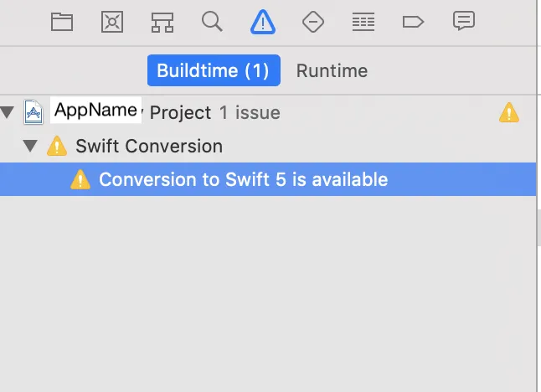Open the Symbol navigator hierarchy icon
Image resolution: width=541 pixels, height=392 pixels.
tap(162, 22)
